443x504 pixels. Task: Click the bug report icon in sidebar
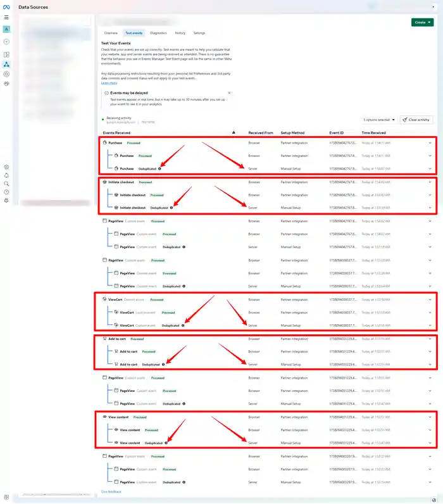click(6, 201)
